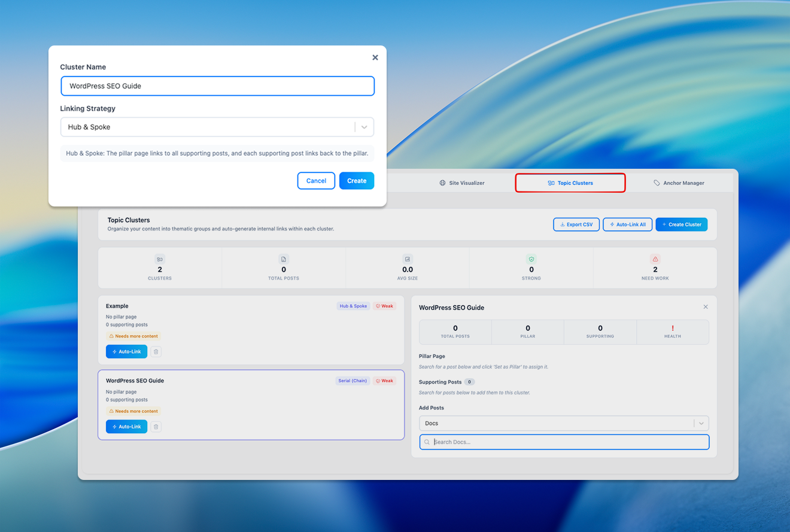790x532 pixels.
Task: Delete the Example cluster via trash icon
Action: 156,352
